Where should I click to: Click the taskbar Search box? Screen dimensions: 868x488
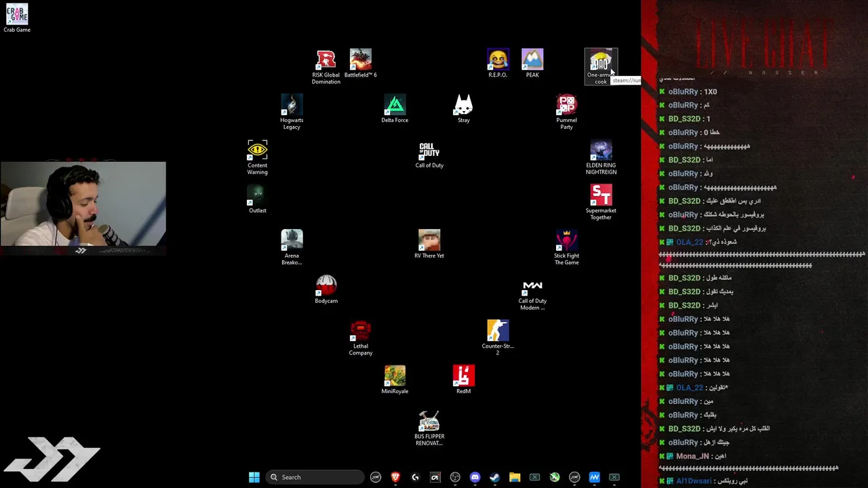click(x=314, y=477)
